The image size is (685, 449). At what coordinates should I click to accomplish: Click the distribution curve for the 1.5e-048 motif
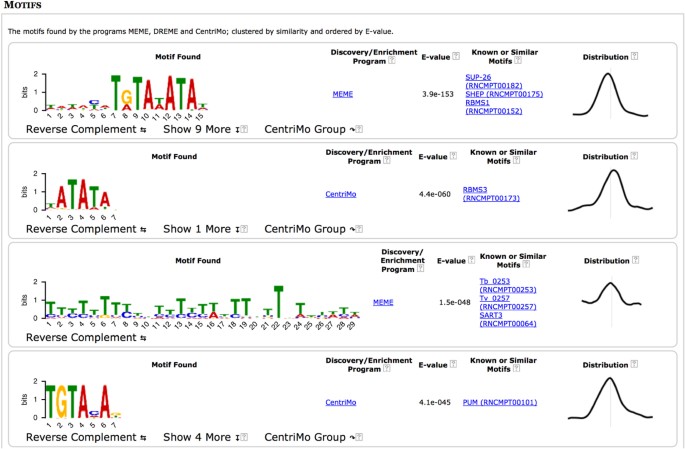[x=612, y=301]
